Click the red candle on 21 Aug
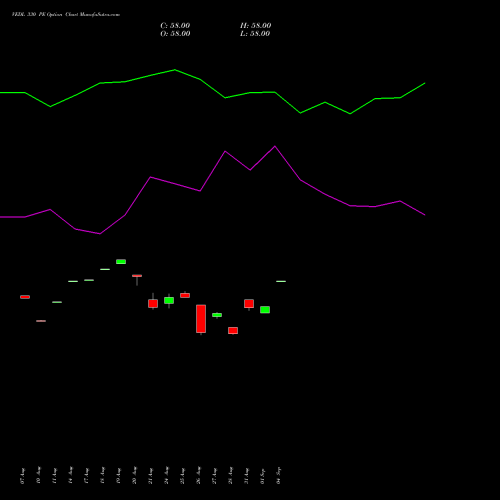 pos(153,303)
